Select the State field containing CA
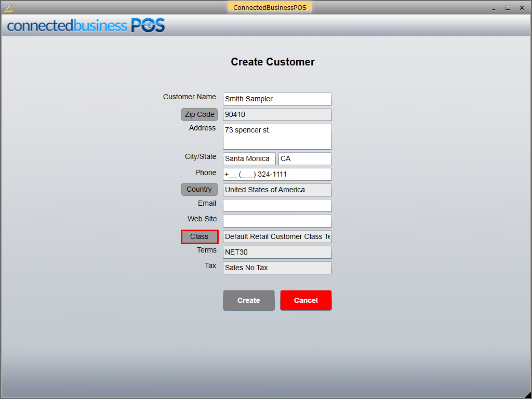The width and height of the screenshot is (532, 399). [x=304, y=158]
